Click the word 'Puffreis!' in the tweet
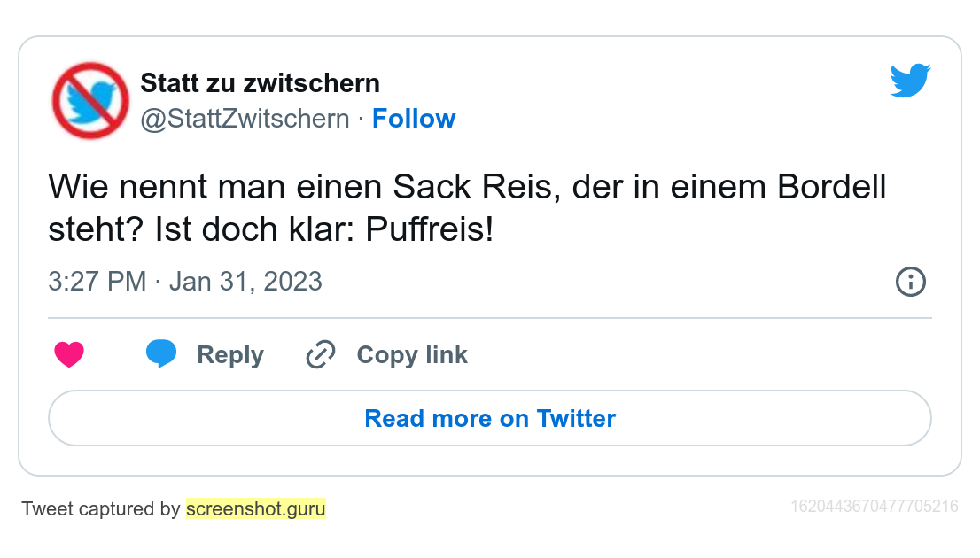 430,231
